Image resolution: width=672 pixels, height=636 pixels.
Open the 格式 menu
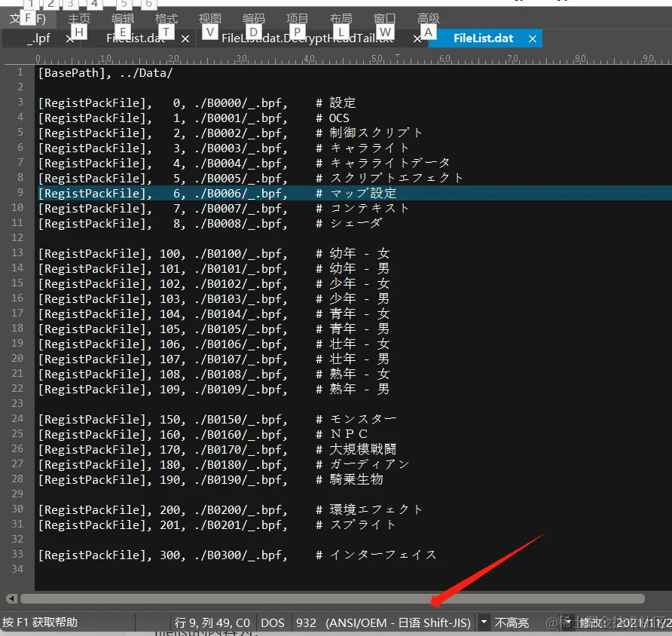click(x=166, y=18)
